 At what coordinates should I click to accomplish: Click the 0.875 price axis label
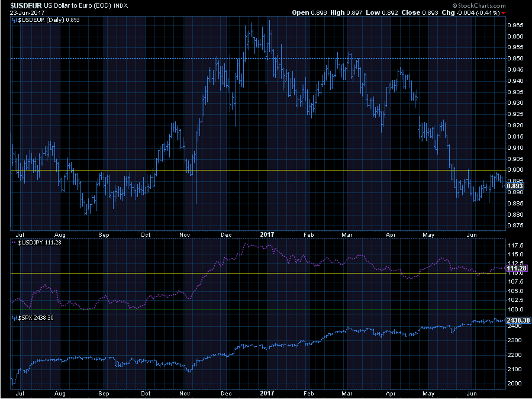point(515,226)
